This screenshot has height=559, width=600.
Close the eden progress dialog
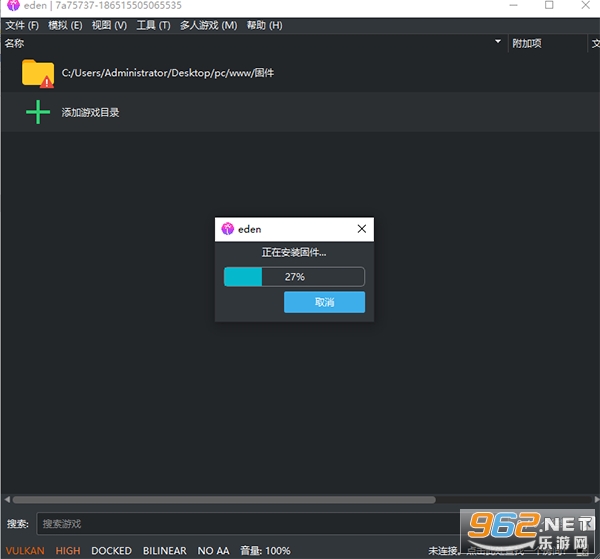pos(362,229)
